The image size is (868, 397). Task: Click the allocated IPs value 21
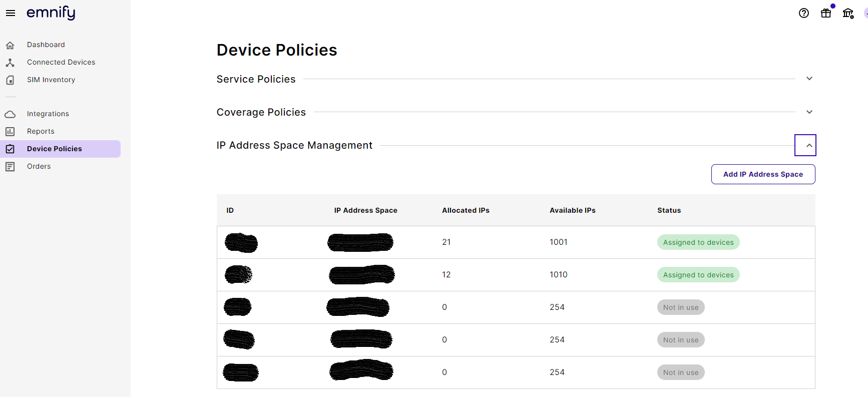tap(447, 242)
